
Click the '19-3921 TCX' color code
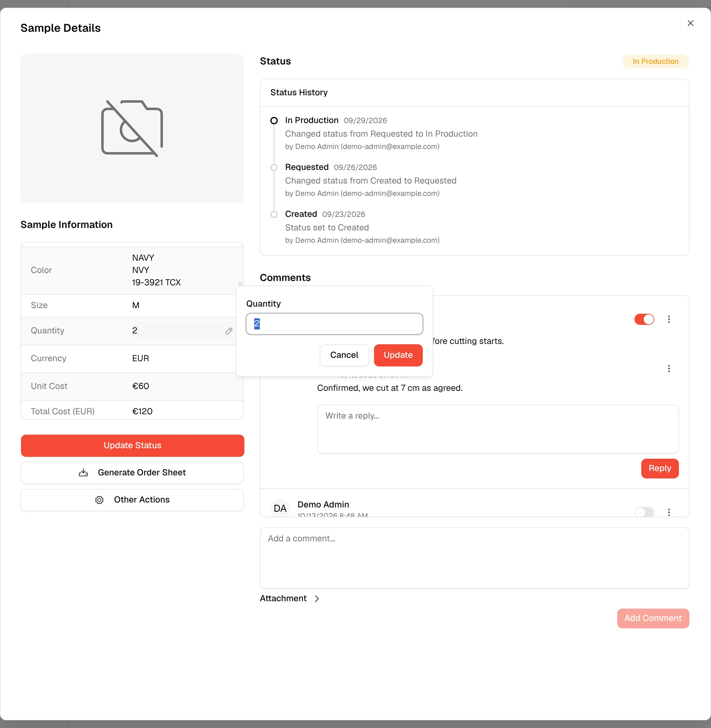click(156, 283)
